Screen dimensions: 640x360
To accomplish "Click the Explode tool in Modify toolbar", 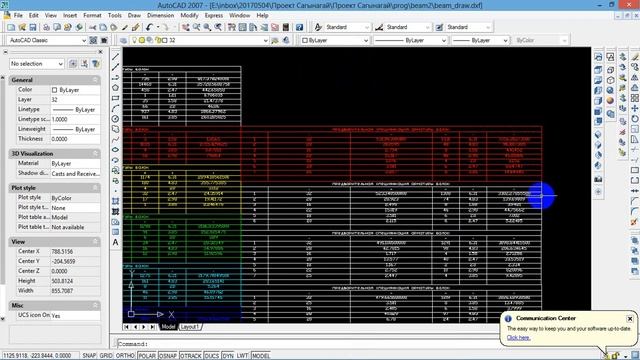I will 635,222.
